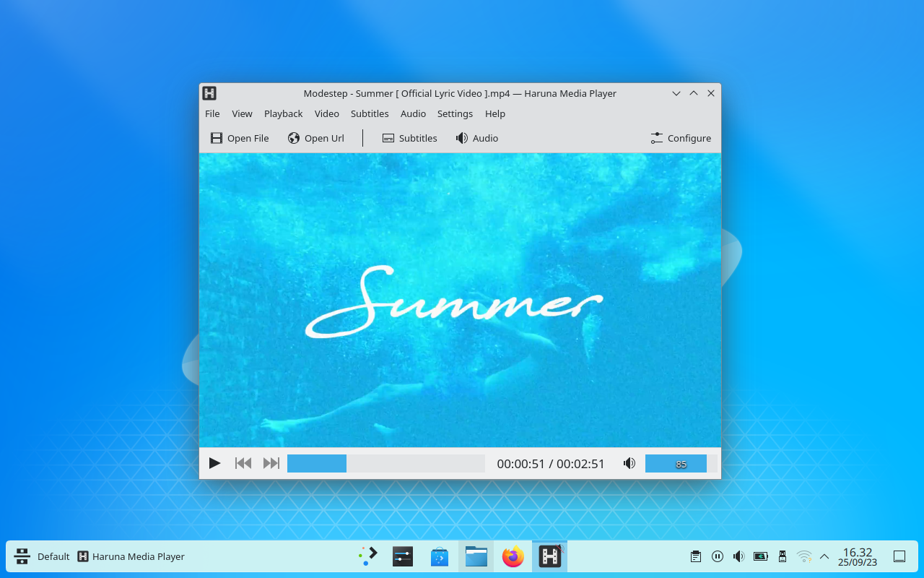Switch to Haruna via its taskbar icon

pos(549,556)
